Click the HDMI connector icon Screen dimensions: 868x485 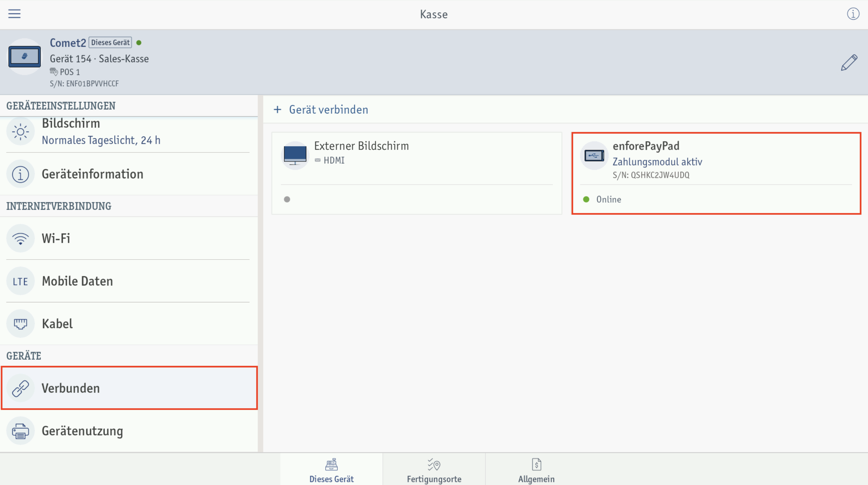(318, 160)
